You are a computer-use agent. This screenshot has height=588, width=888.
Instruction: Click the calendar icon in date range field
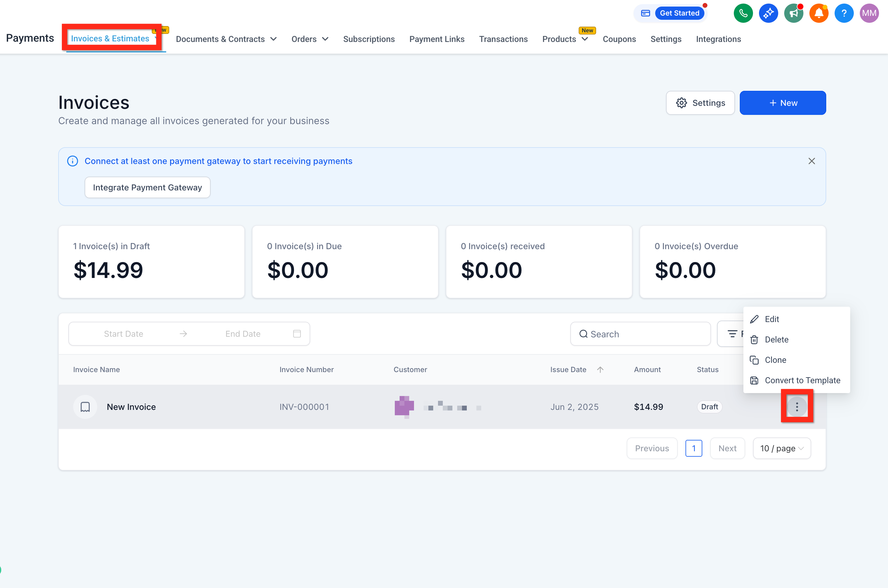click(297, 334)
